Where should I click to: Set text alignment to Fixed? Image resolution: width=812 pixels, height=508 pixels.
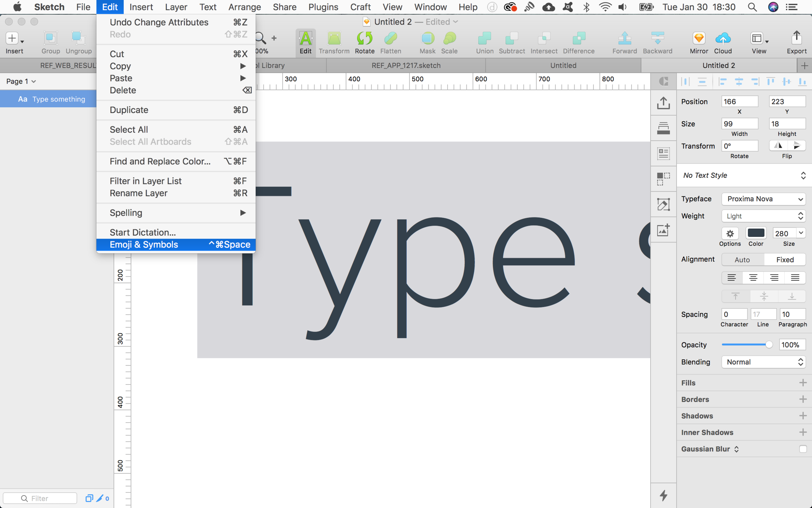tap(785, 259)
